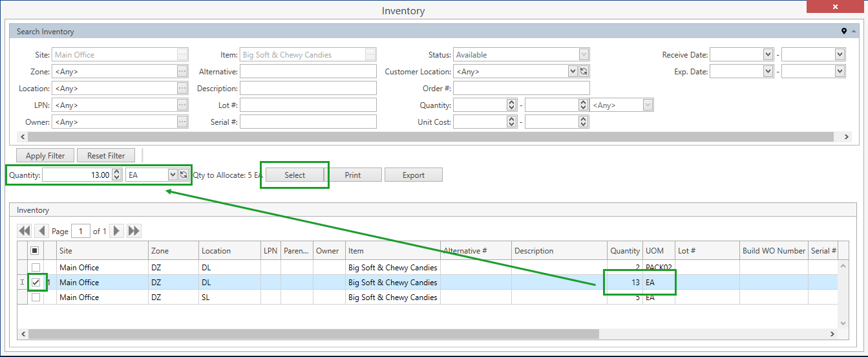868x357 pixels.
Task: Open the Location lookup ellipsis button
Action: (x=182, y=89)
